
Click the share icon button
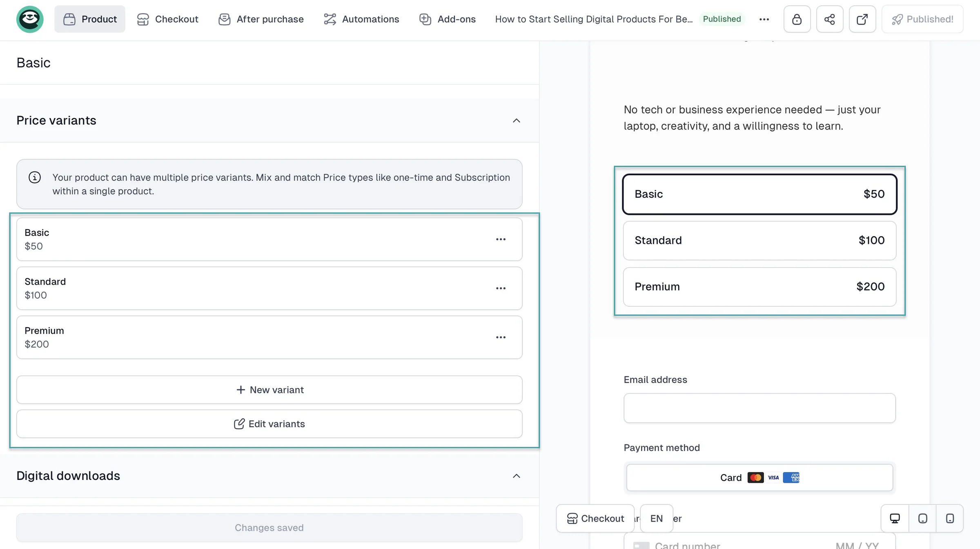pos(829,19)
